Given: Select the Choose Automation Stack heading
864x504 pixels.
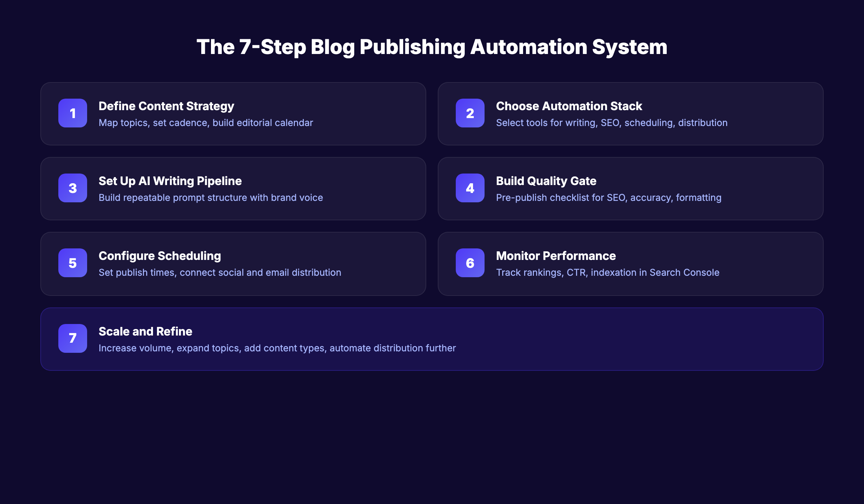Looking at the screenshot, I should pyautogui.click(x=569, y=106).
